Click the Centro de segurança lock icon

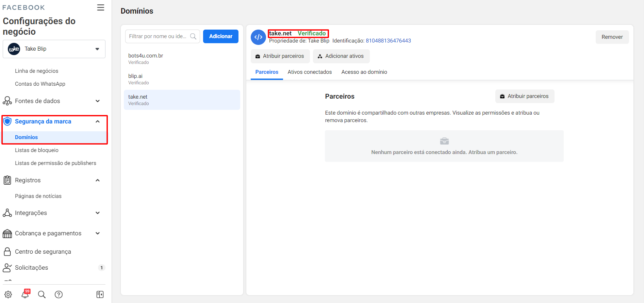(7, 252)
